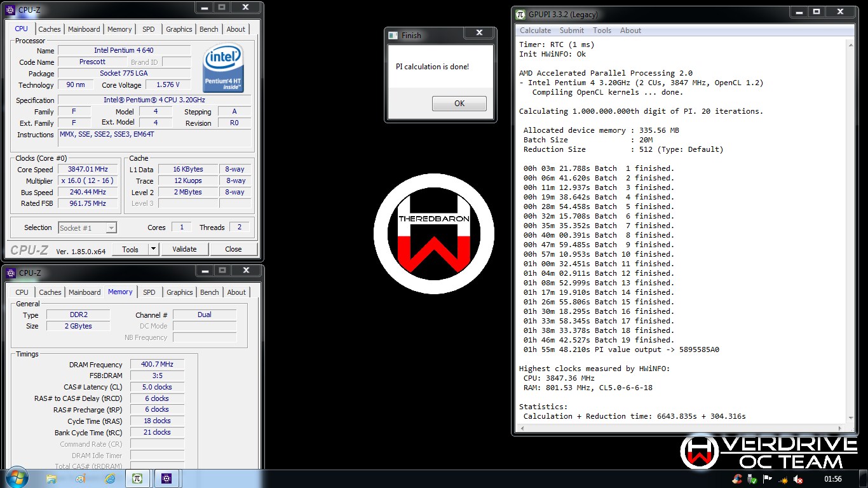Open the Graphics tab in the top CPU-Z window
Screen dimensions: 868x488
179,29
